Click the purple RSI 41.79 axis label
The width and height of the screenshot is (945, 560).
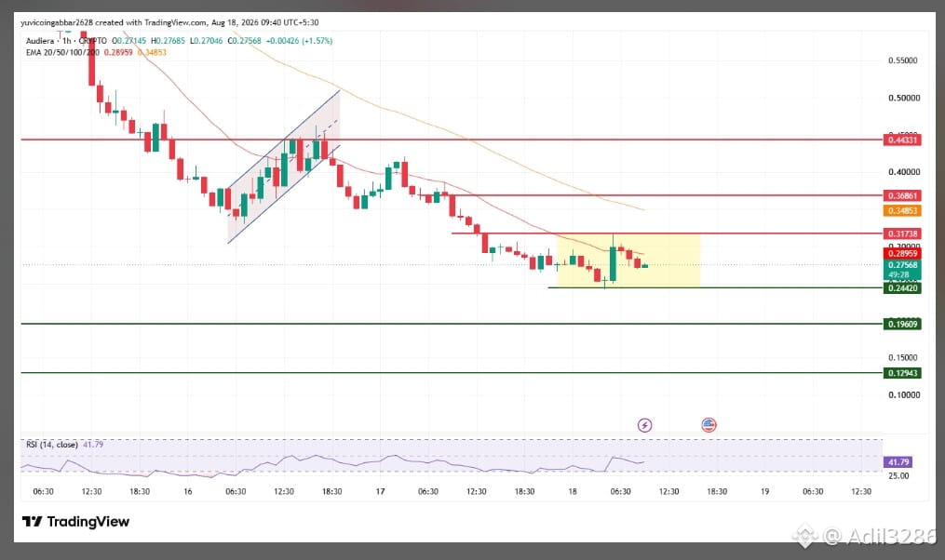(x=898, y=462)
